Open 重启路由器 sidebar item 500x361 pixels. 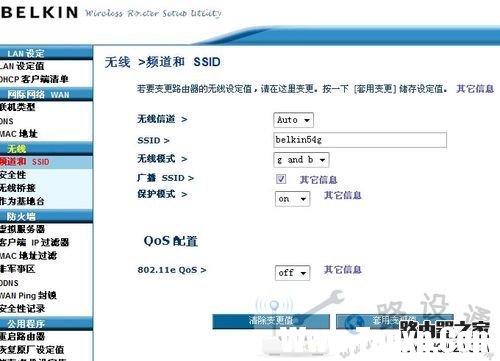[x=22, y=336]
